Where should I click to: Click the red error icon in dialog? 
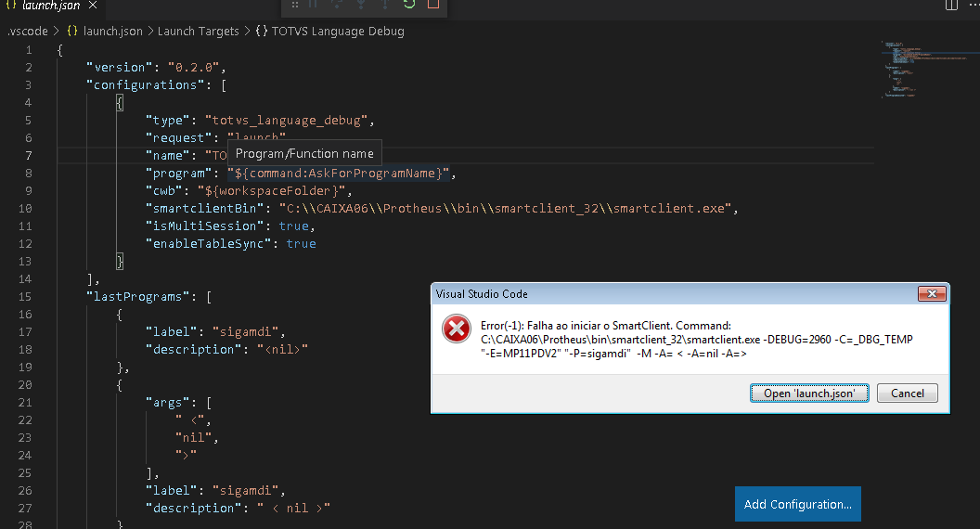click(457, 329)
